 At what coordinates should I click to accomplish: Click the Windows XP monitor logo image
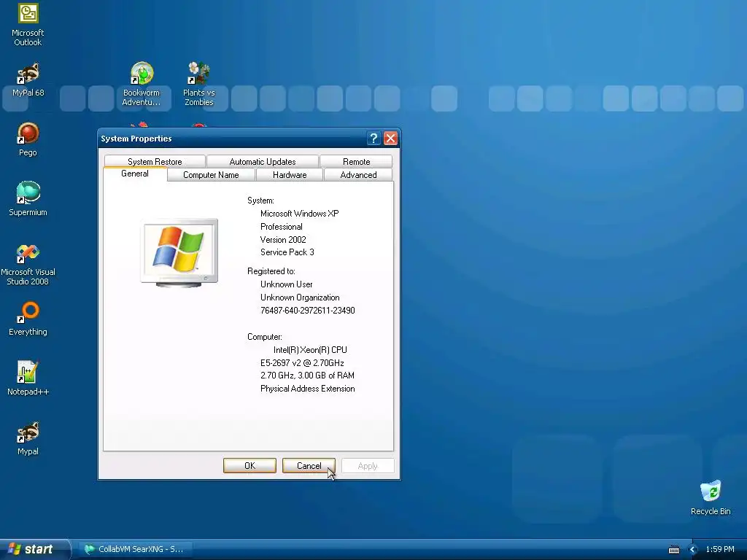(179, 253)
